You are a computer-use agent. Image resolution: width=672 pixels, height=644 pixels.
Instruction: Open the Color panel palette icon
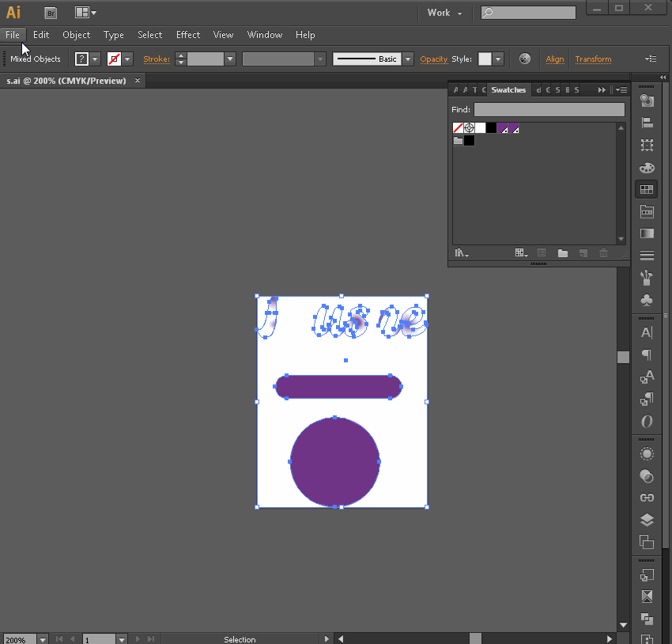pyautogui.click(x=647, y=168)
